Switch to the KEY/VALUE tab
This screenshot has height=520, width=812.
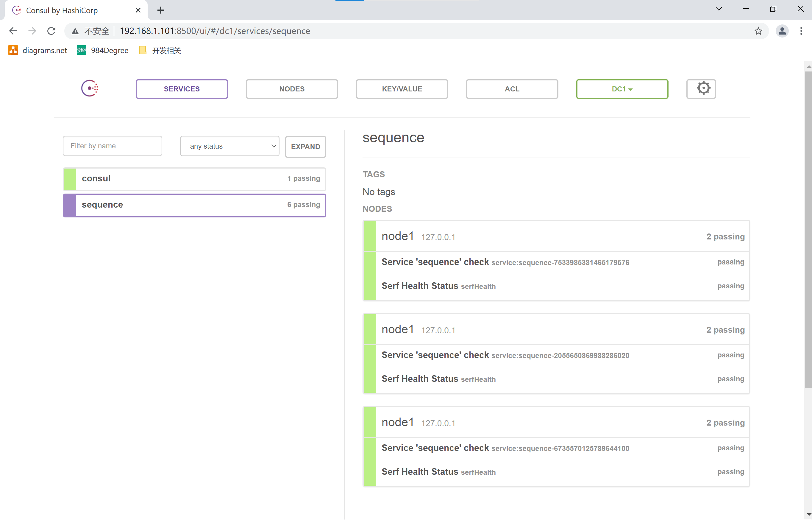tap(402, 89)
